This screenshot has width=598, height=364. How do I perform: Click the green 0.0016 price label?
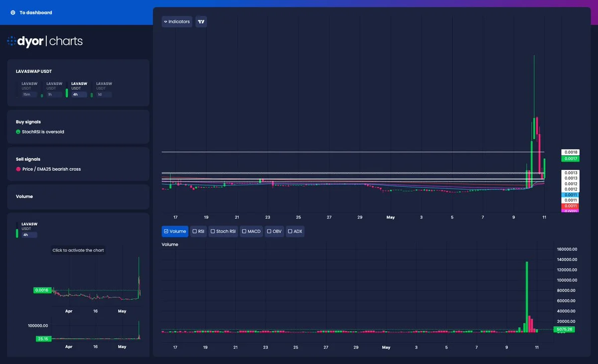(41, 290)
